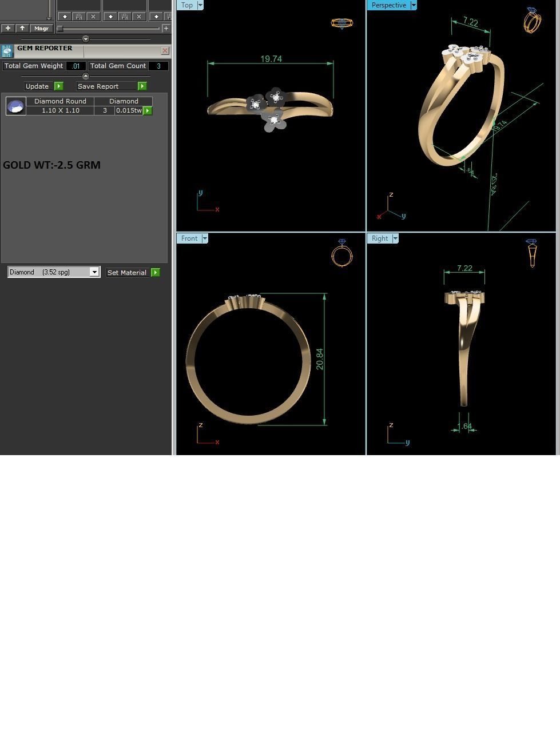Click the Diamond Round cell
This screenshot has width=560, height=733.
point(60,101)
